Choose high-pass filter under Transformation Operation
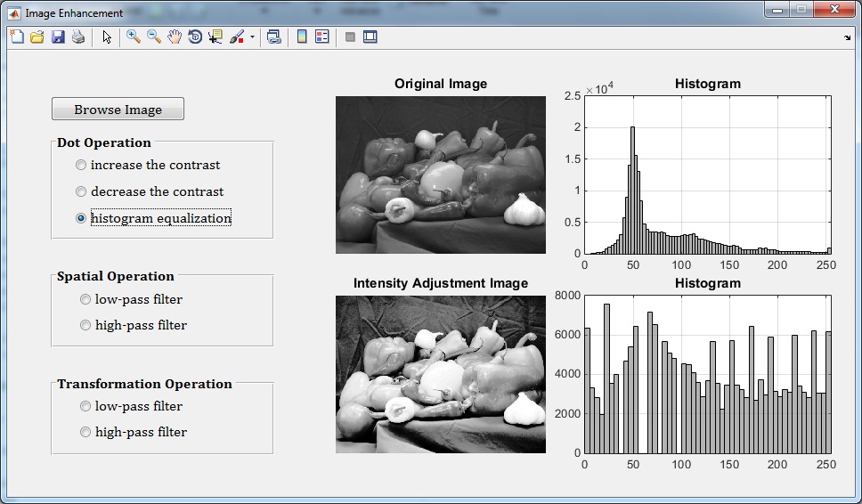Viewport: 862px width, 504px height. coord(86,432)
